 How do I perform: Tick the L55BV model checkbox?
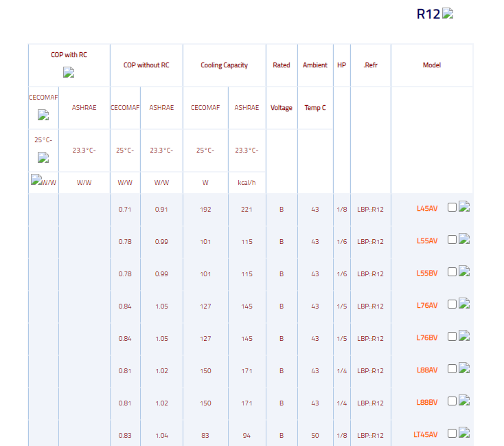click(x=452, y=273)
